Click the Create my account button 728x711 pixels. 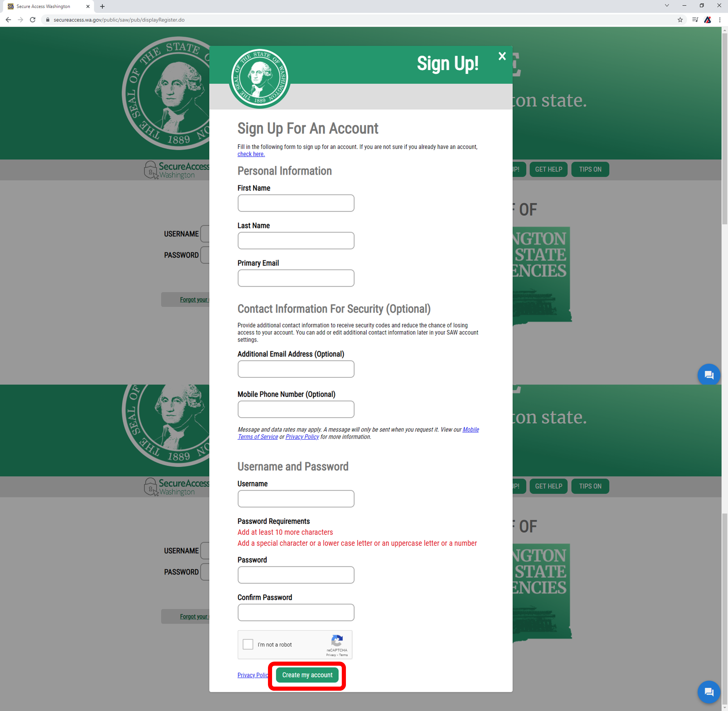[x=307, y=675]
